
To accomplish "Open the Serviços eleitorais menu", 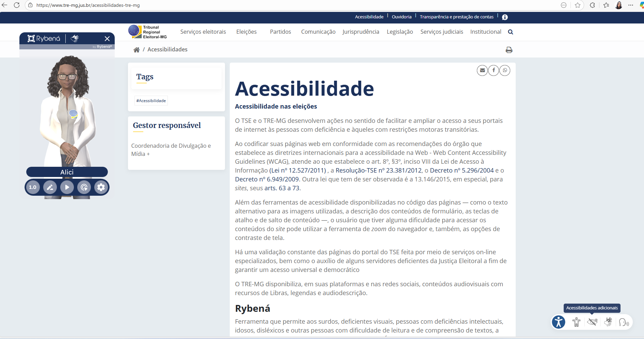I will click(203, 32).
